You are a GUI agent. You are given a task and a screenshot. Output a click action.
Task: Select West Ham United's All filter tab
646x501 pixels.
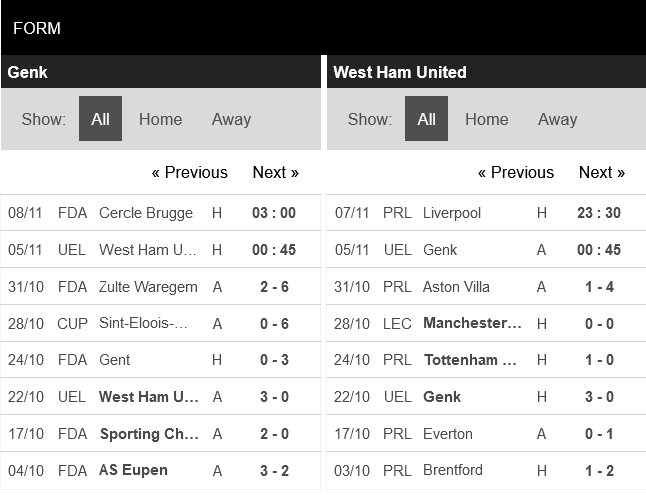coord(426,119)
